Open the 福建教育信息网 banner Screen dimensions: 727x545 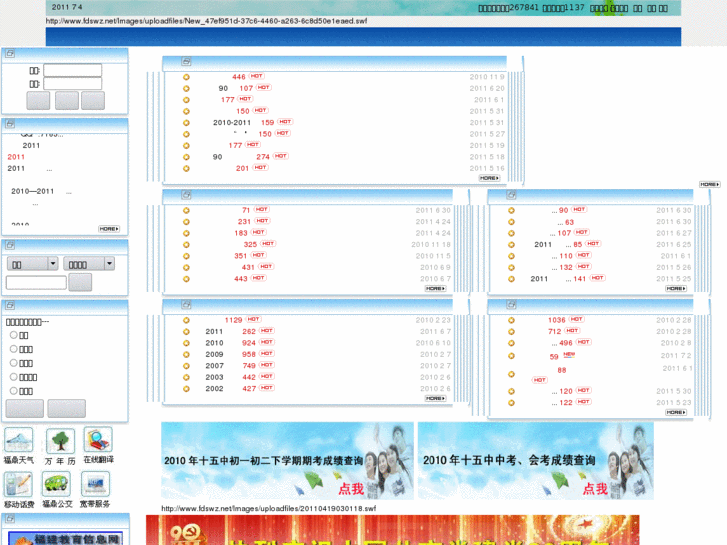tap(65, 539)
